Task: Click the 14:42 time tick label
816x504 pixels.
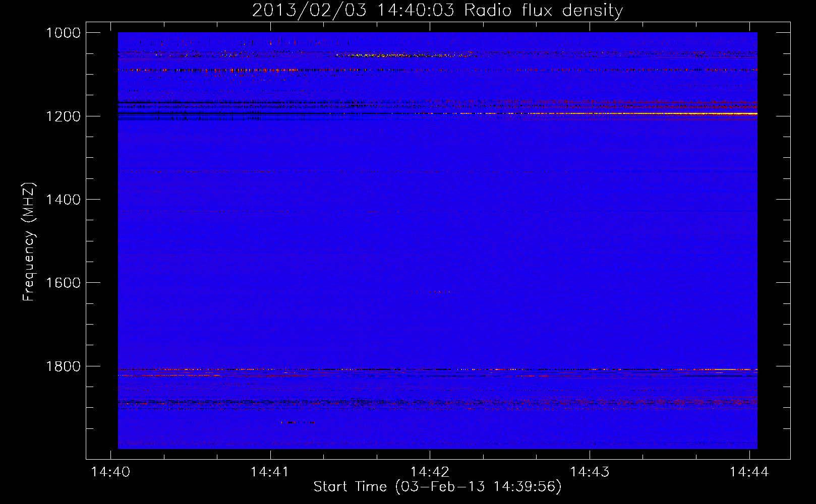Action: click(430, 472)
